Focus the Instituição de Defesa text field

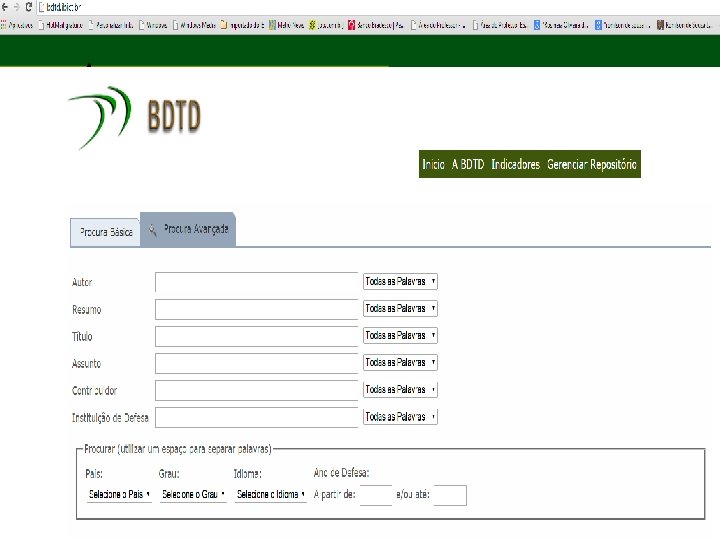[256, 417]
